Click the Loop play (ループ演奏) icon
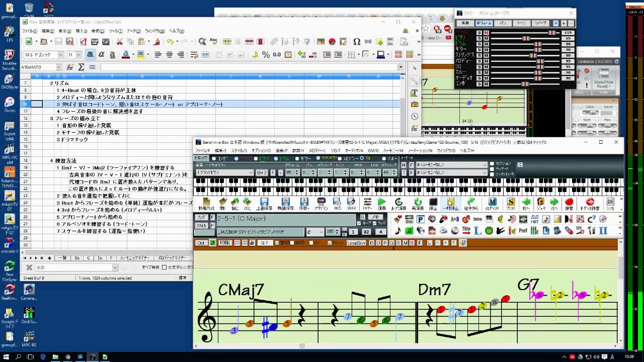 (398, 204)
